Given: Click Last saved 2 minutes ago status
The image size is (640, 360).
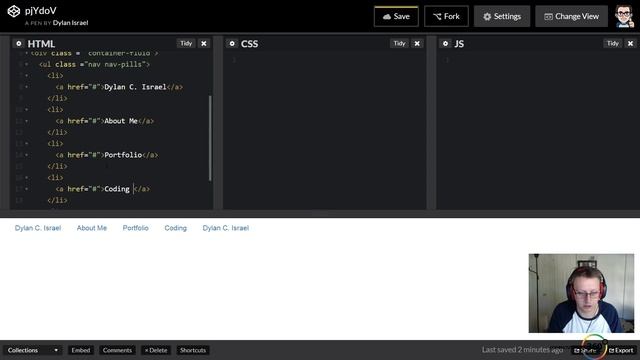Looking at the screenshot, I should point(522,350).
